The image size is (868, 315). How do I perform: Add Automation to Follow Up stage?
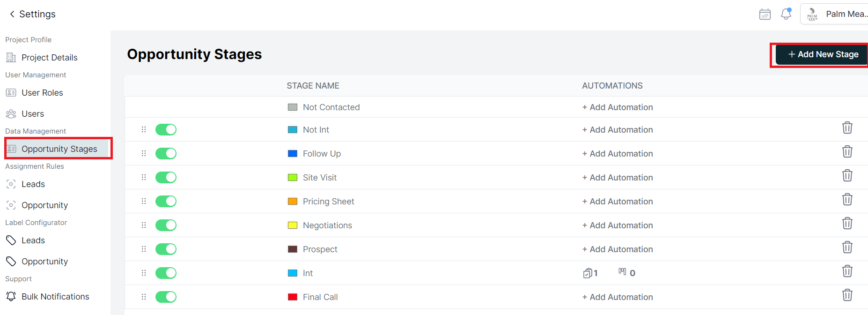tap(618, 154)
